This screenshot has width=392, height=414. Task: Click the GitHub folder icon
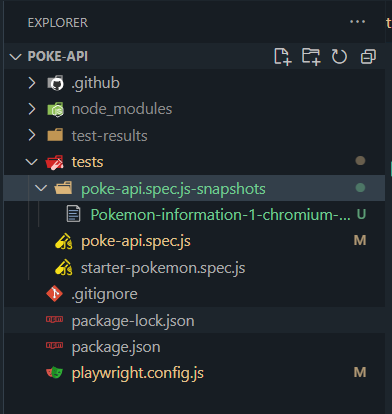[x=55, y=83]
